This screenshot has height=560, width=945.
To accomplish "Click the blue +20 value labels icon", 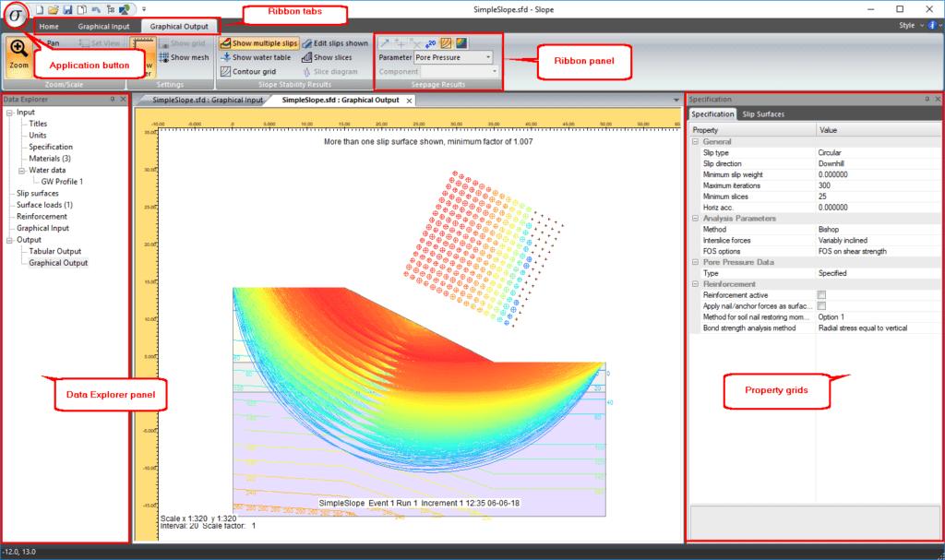I will coord(430,42).
